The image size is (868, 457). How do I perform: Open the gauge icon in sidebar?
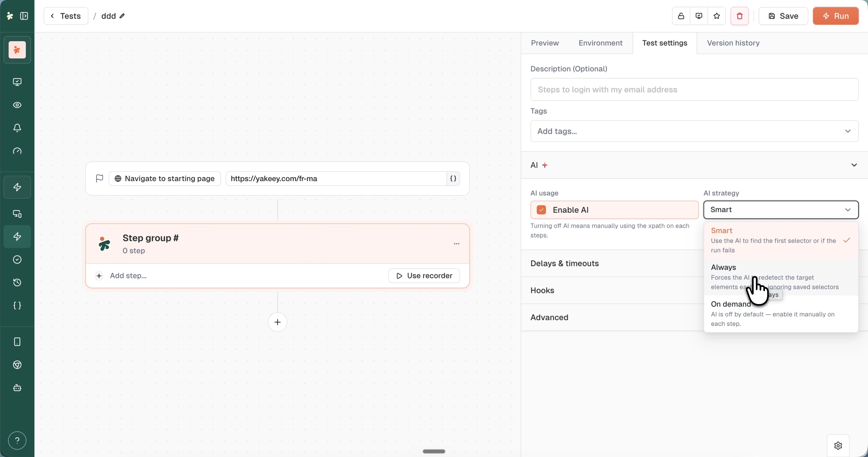[x=17, y=151]
